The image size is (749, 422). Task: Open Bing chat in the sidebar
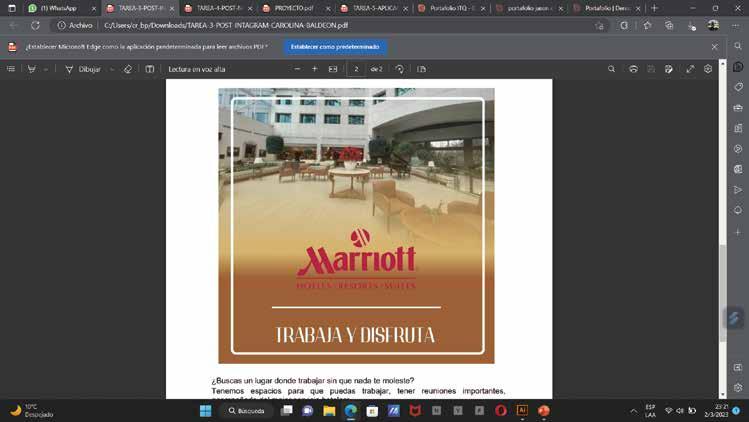(x=738, y=66)
